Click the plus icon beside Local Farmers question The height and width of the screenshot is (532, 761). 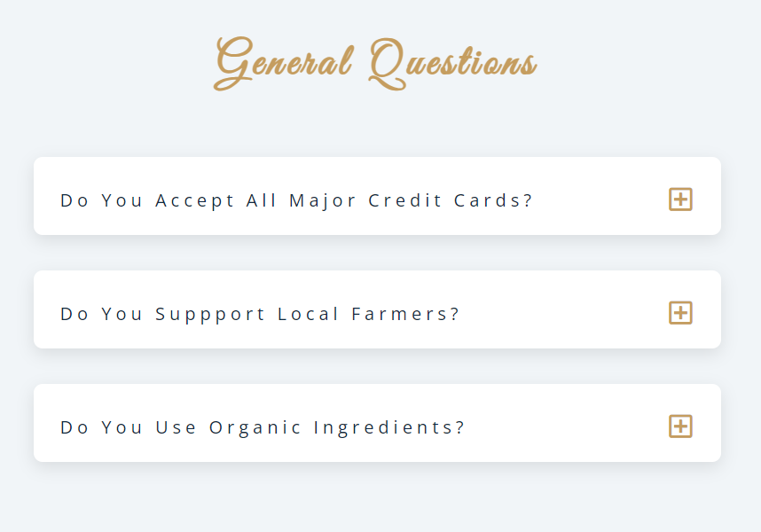[x=680, y=313]
